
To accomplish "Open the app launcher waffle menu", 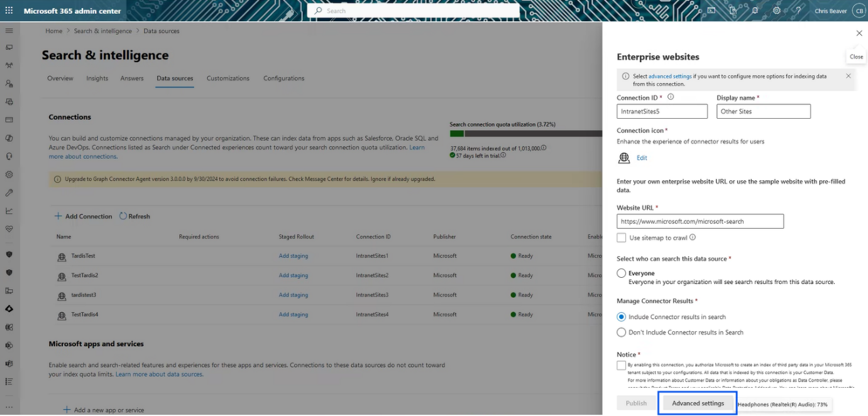I will 9,11.
